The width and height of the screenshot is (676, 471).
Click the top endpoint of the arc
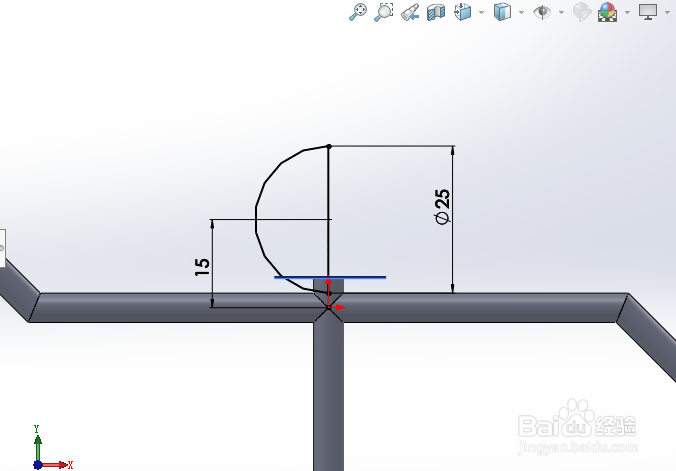point(329,147)
